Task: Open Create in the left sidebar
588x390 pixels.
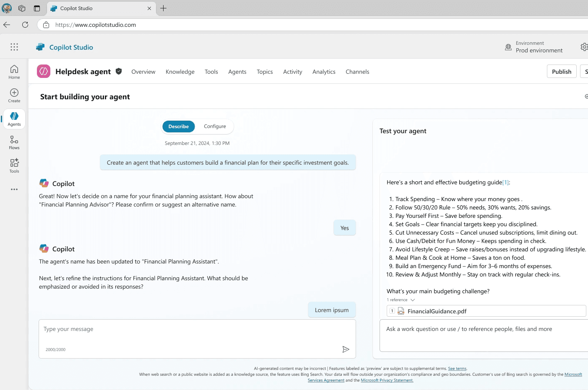Action: [x=14, y=96]
